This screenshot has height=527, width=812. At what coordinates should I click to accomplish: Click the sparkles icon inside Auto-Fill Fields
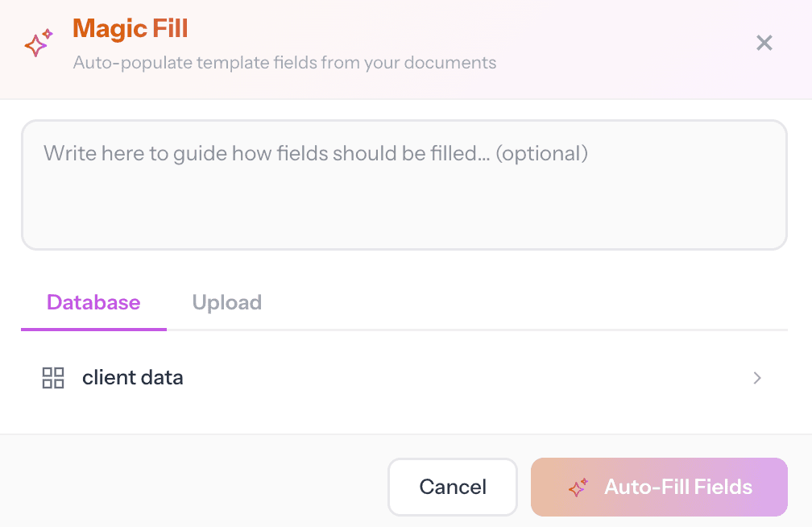tap(578, 487)
